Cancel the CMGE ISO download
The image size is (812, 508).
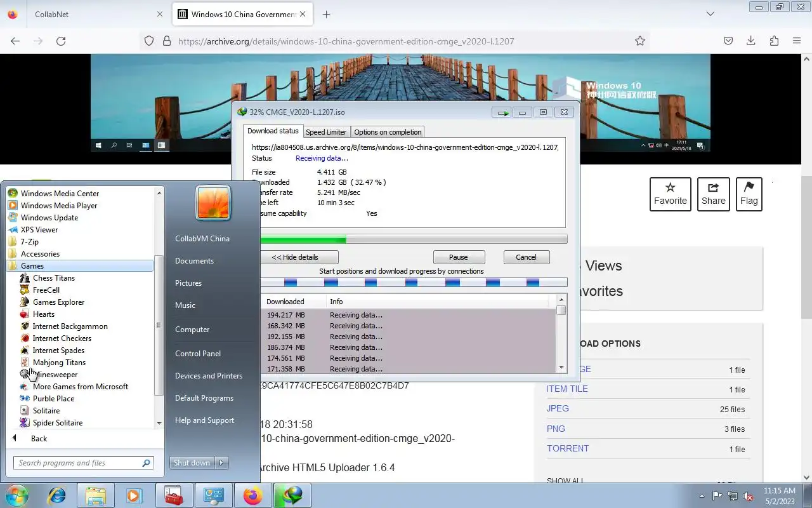(526, 257)
